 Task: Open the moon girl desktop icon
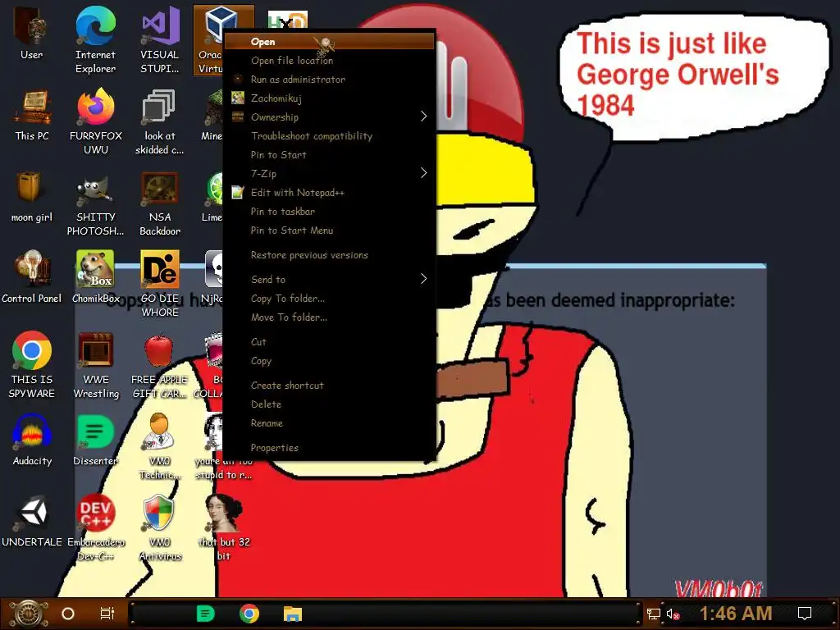pos(32,197)
